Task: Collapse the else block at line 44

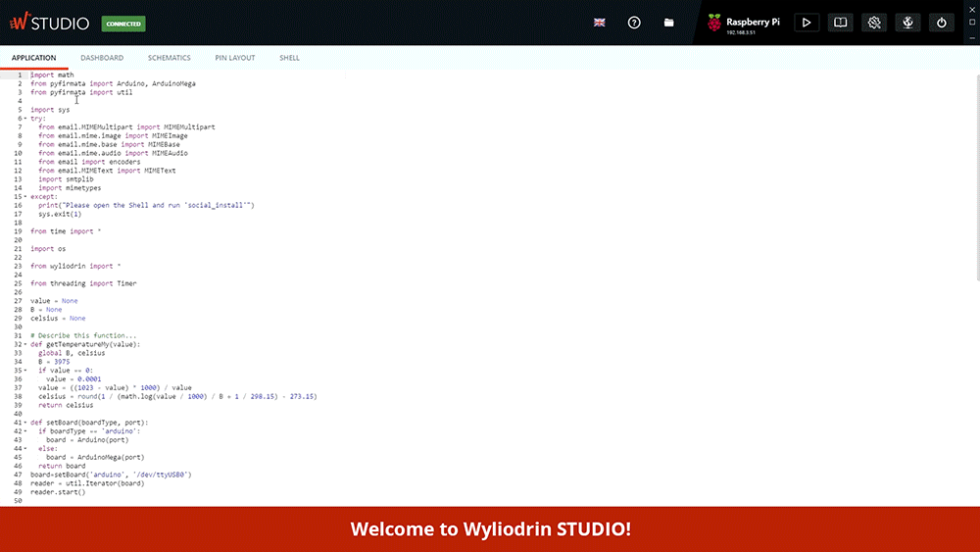Action: coord(25,448)
